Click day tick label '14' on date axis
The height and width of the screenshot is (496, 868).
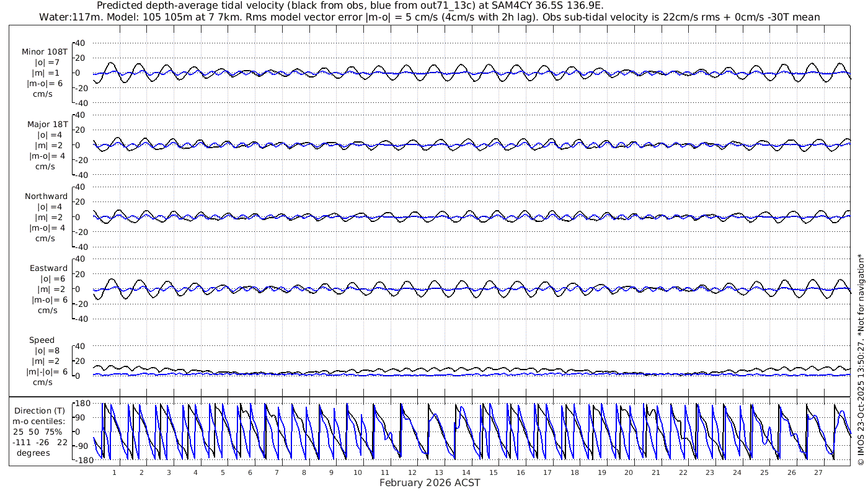point(466,472)
